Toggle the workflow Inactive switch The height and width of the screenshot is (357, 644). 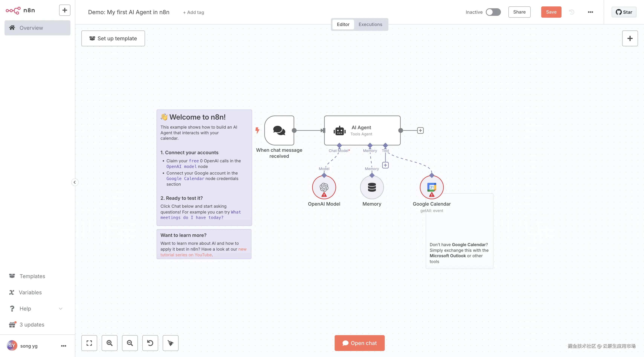493,12
